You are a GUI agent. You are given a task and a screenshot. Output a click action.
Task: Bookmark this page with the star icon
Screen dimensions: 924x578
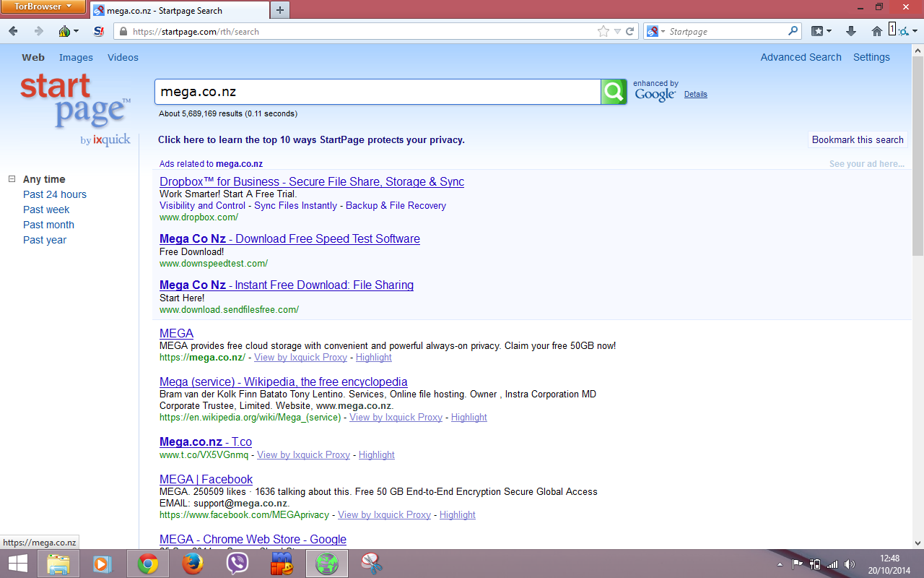(603, 31)
